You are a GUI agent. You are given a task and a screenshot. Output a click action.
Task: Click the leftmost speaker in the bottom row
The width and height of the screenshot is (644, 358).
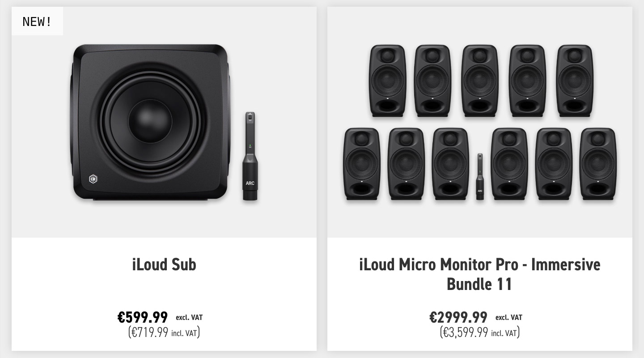coord(362,164)
